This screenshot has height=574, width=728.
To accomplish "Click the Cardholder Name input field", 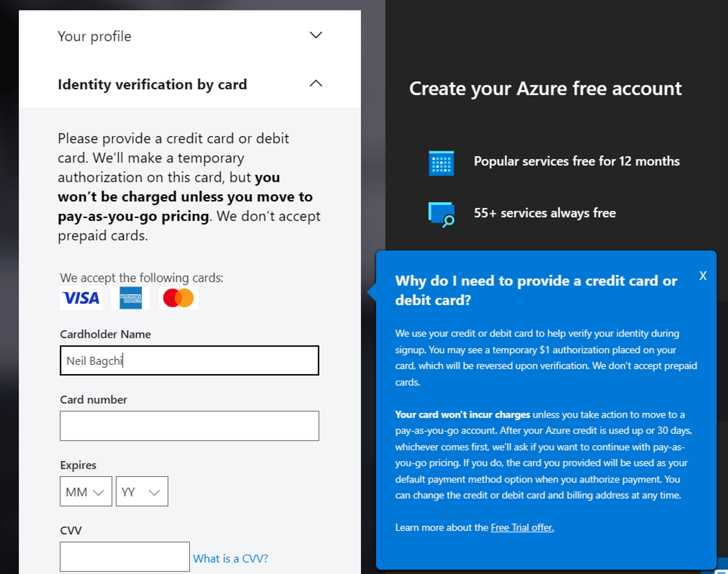I will point(189,360).
